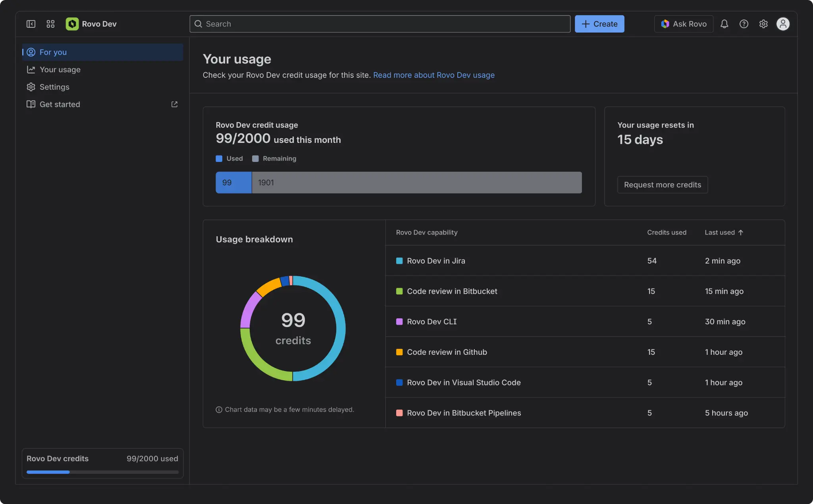Open the help question mark icon
This screenshot has width=813, height=504.
tap(744, 24)
